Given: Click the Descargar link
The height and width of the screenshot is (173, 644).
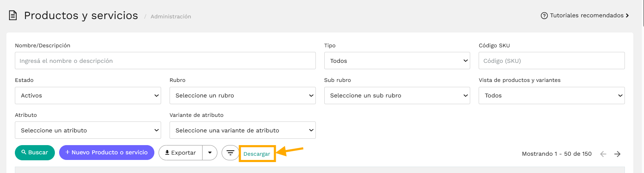Looking at the screenshot, I should pyautogui.click(x=257, y=154).
